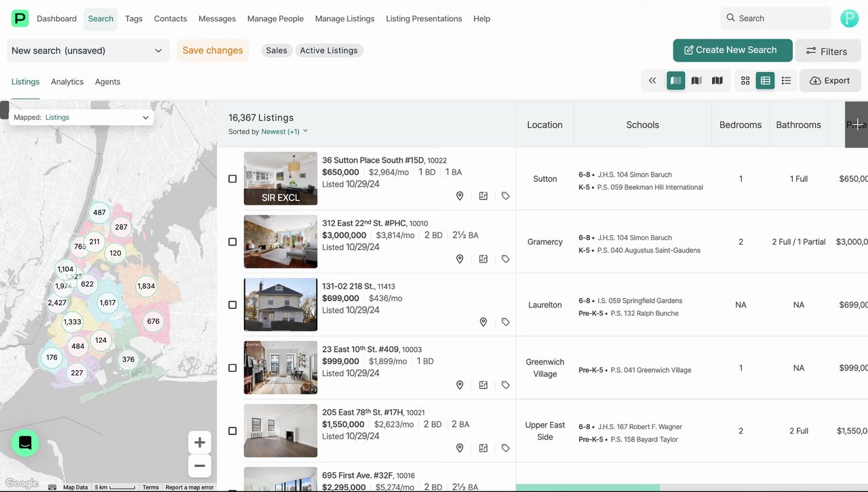Check the 23 East 10th St. listing

(x=233, y=368)
